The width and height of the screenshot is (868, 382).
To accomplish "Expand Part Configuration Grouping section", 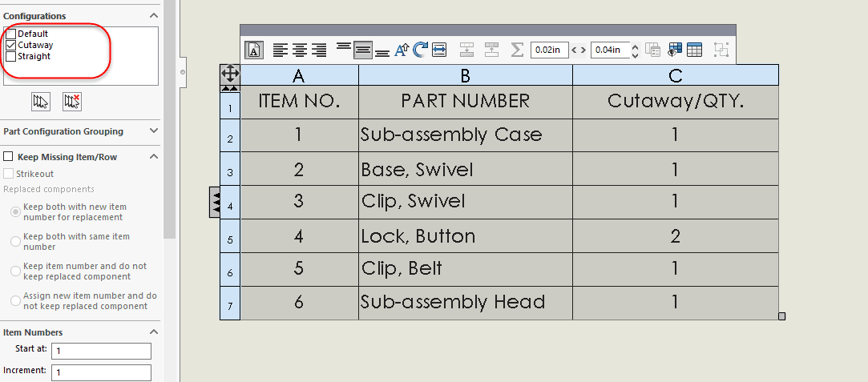I will tap(154, 131).
